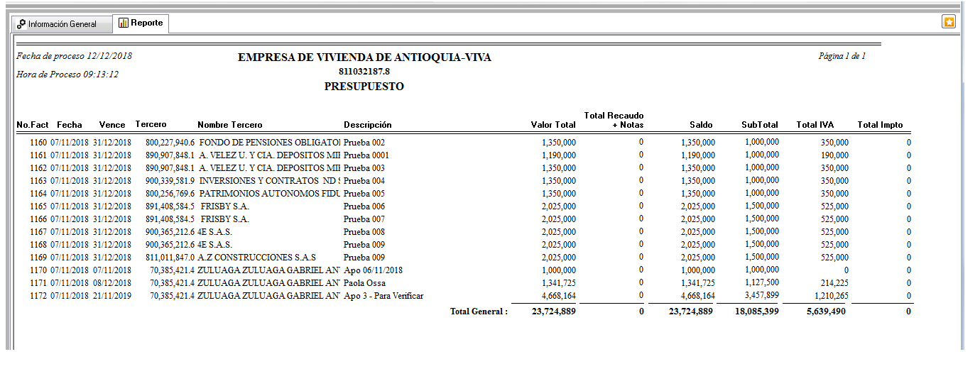Click the Nombre Tercero column header
This screenshot has height=386, width=980.
pos(229,125)
